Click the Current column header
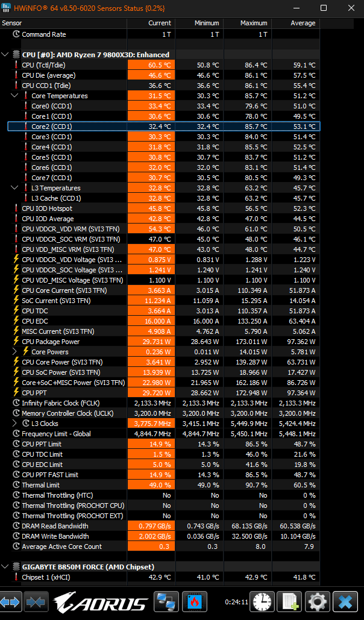The width and height of the screenshot is (364, 620). [151, 23]
